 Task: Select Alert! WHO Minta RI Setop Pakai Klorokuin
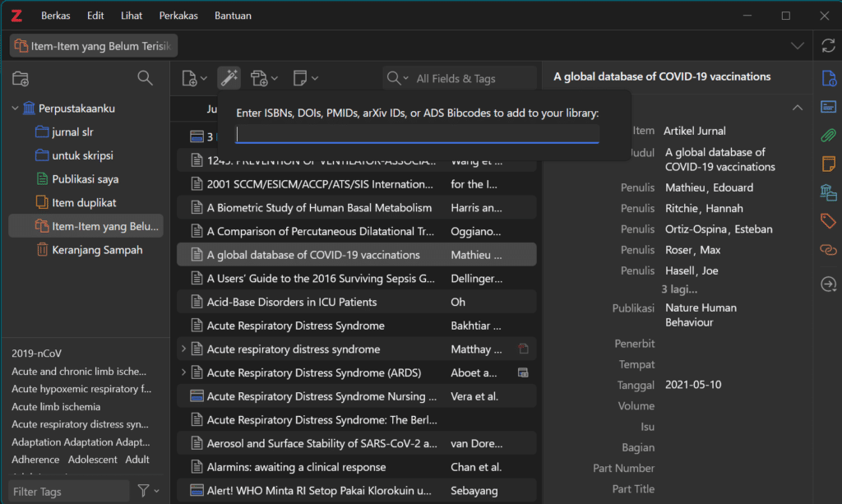pos(357,491)
